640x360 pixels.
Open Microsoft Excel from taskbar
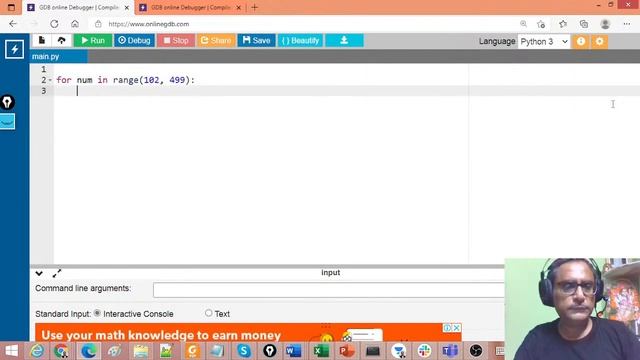pos(321,351)
